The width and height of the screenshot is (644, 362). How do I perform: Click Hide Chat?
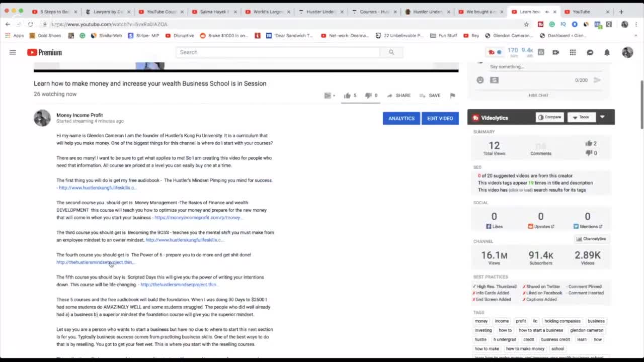pyautogui.click(x=538, y=96)
